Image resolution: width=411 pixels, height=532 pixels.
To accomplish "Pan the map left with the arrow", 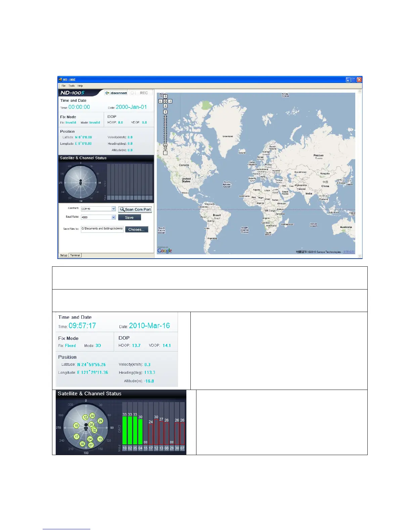I will tap(161, 101).
